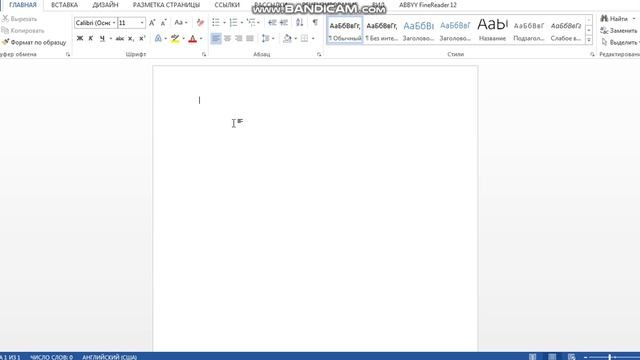Open font color dropdown arrow
This screenshot has width=640, height=360.
click(x=201, y=38)
